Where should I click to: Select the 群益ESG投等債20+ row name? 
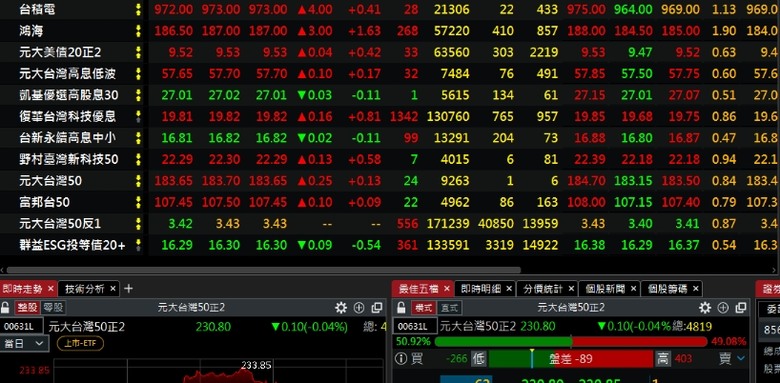tap(72, 245)
